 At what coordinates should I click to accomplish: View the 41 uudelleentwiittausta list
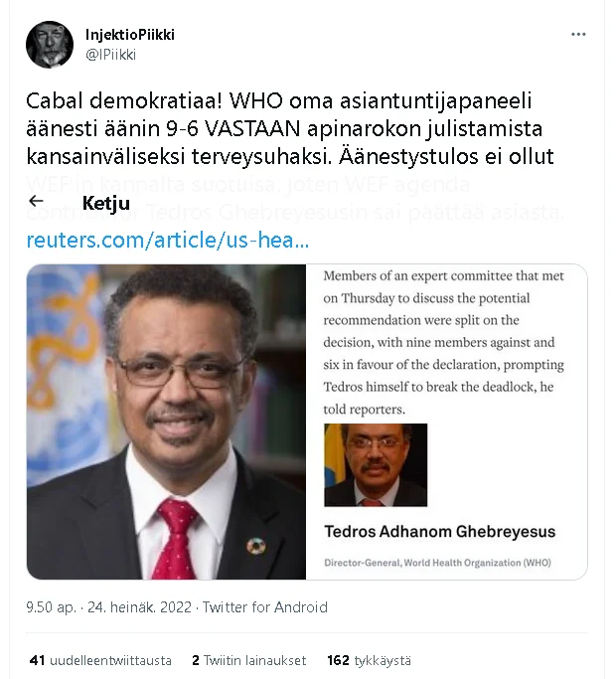tap(100, 660)
